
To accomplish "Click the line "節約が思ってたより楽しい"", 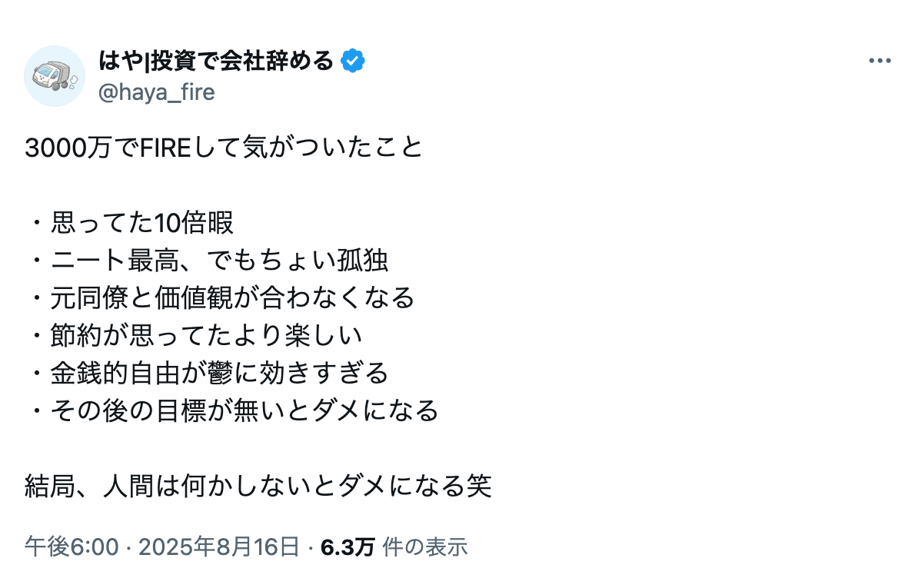I will click(206, 335).
